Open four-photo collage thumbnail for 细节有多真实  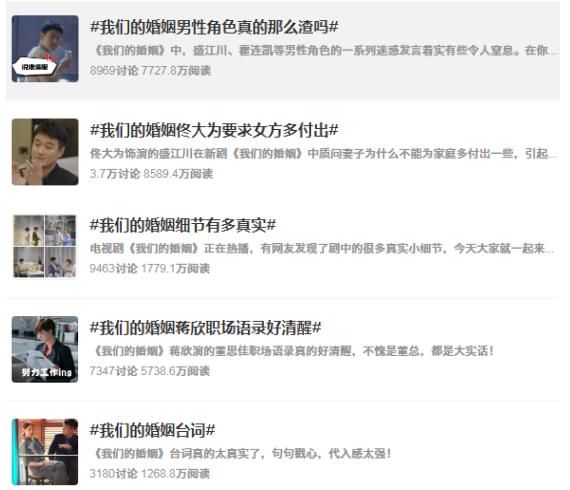[x=45, y=246]
